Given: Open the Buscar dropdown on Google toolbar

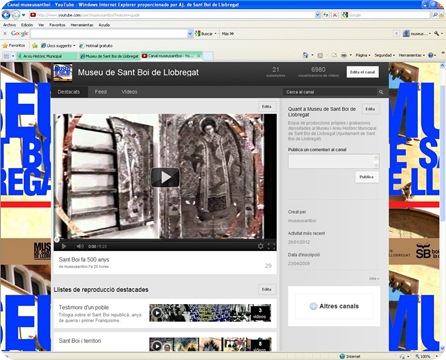Looking at the screenshot, I should pos(215,34).
